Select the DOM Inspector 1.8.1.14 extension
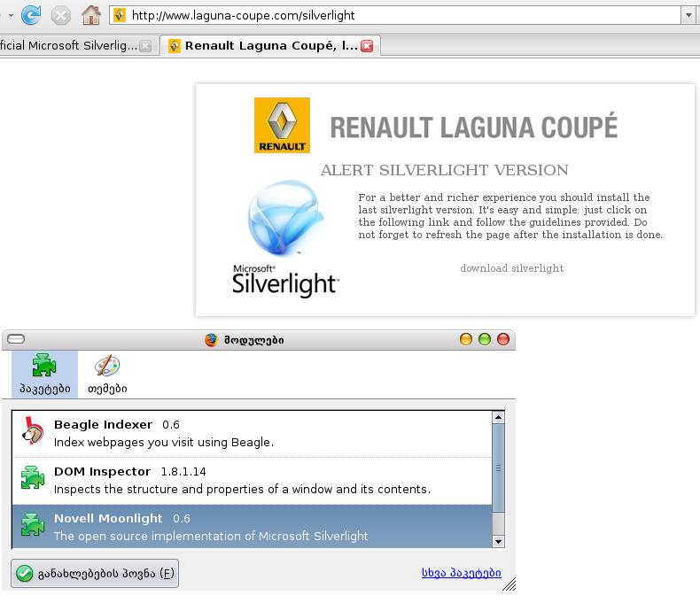Screen dimensions: 700x603 click(253, 481)
